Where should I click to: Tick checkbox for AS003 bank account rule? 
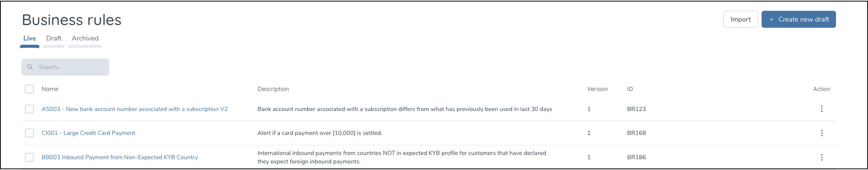click(29, 109)
